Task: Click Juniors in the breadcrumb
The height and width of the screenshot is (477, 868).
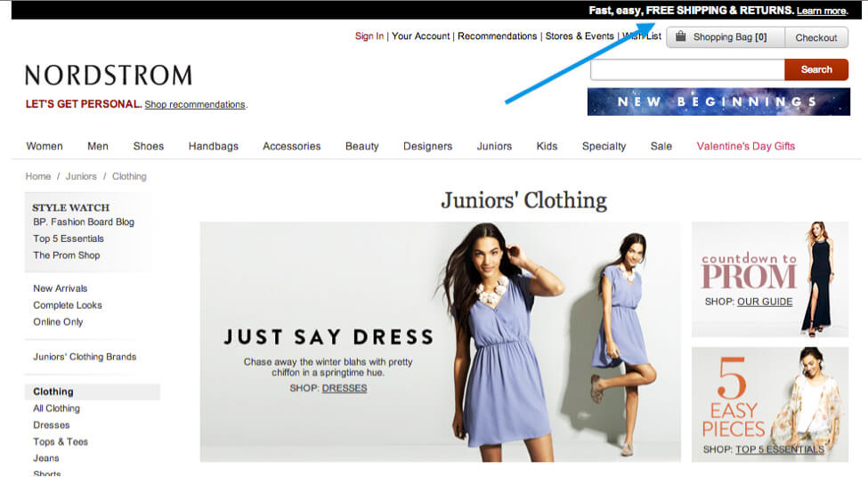Action: (81, 176)
